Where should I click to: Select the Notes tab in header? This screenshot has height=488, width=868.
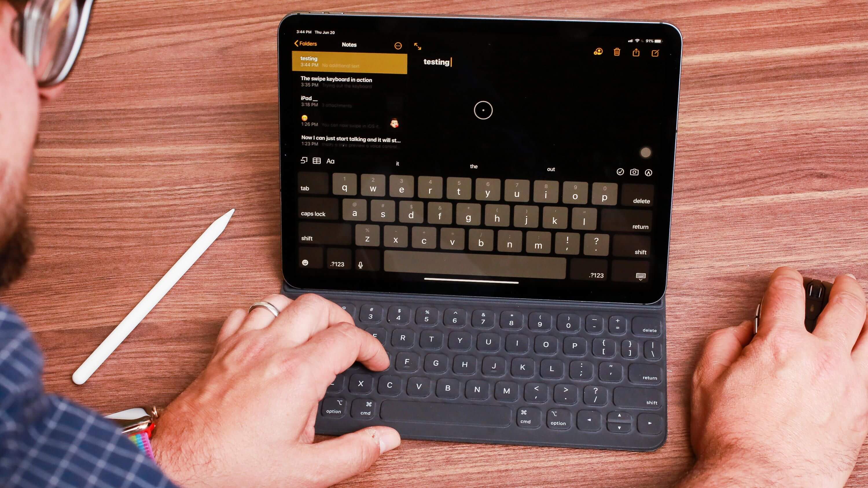click(349, 43)
